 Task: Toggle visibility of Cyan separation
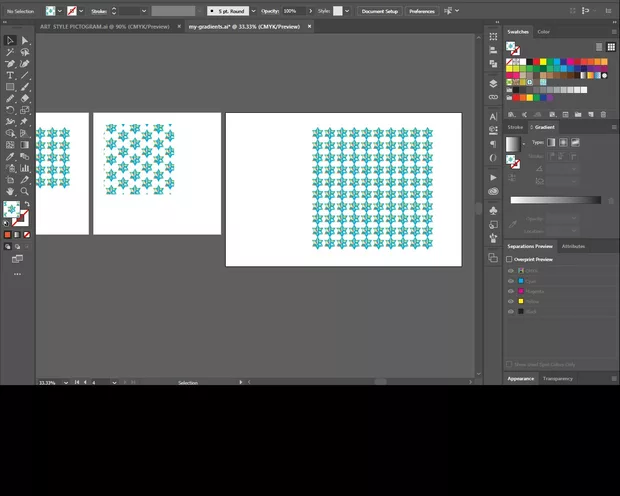point(511,281)
